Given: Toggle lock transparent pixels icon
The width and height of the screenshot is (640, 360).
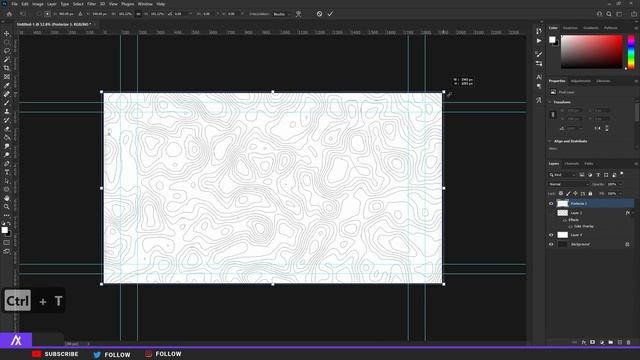Looking at the screenshot, I should 561,193.
